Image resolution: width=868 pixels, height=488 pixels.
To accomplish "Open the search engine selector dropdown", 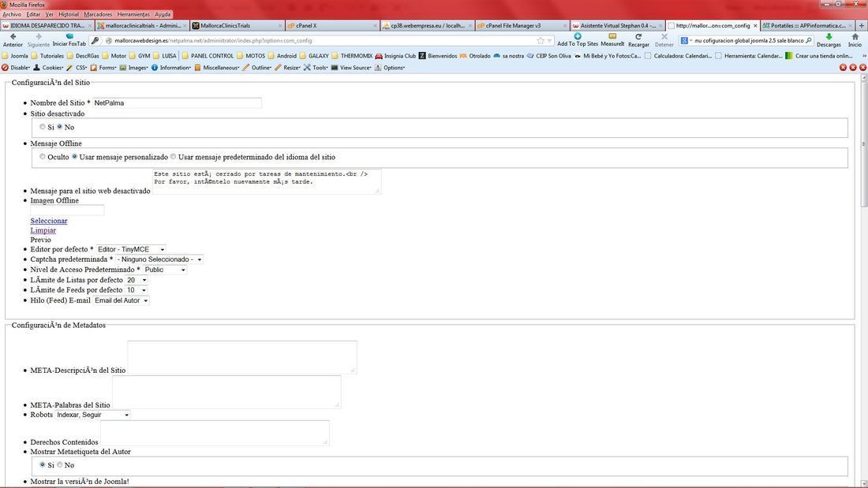I will (686, 40).
